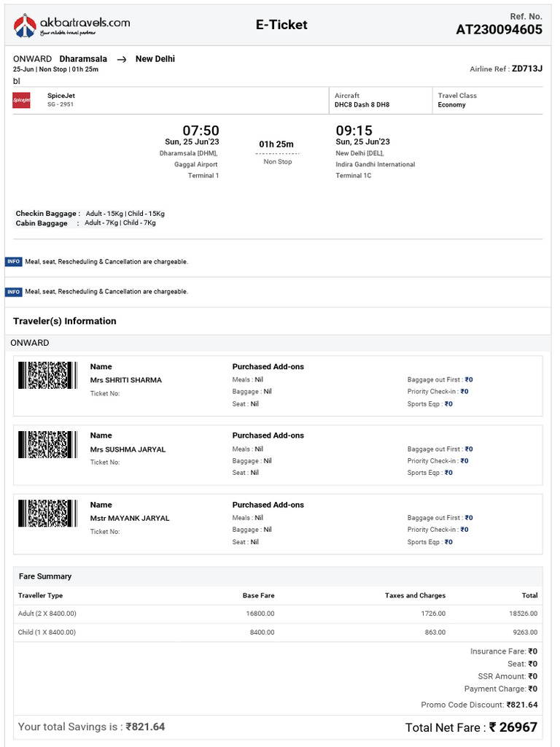Click Mrs SHRITI SHARMA's barcode
560x747 pixels.
47,376
